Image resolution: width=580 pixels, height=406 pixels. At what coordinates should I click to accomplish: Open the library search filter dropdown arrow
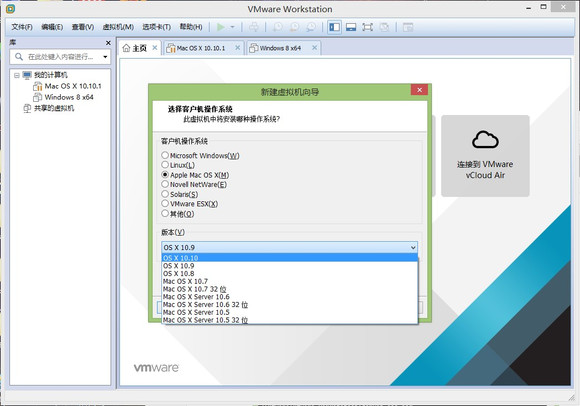coord(105,57)
